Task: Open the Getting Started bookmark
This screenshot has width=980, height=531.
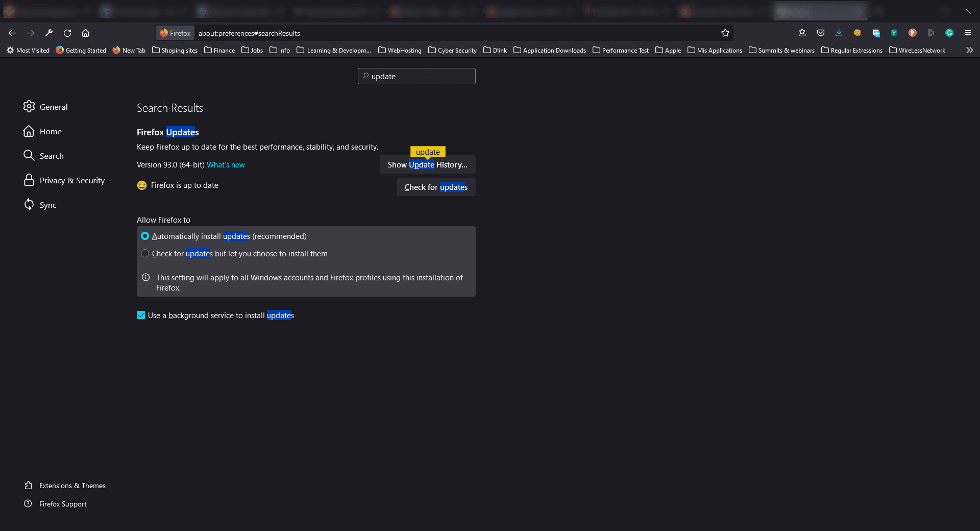Action: coord(81,50)
